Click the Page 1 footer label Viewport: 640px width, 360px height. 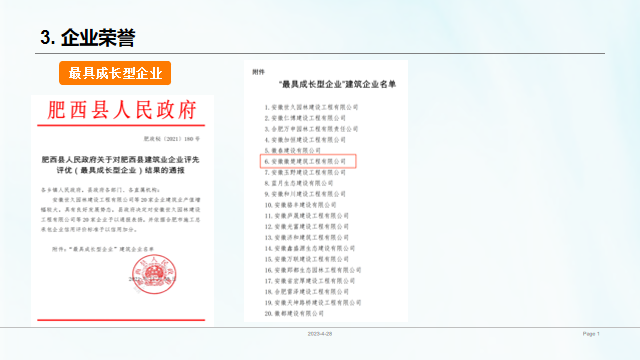591,334
